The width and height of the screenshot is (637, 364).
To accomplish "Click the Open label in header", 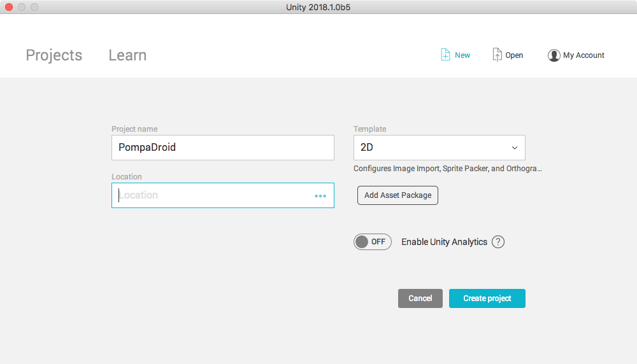I will click(x=514, y=55).
